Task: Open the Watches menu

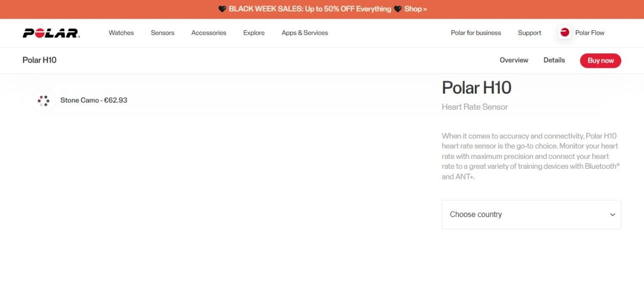Action: click(x=121, y=33)
